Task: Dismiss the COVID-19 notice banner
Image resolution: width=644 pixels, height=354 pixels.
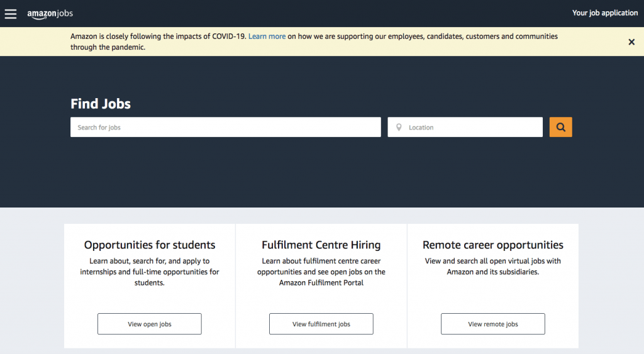Action: click(631, 42)
